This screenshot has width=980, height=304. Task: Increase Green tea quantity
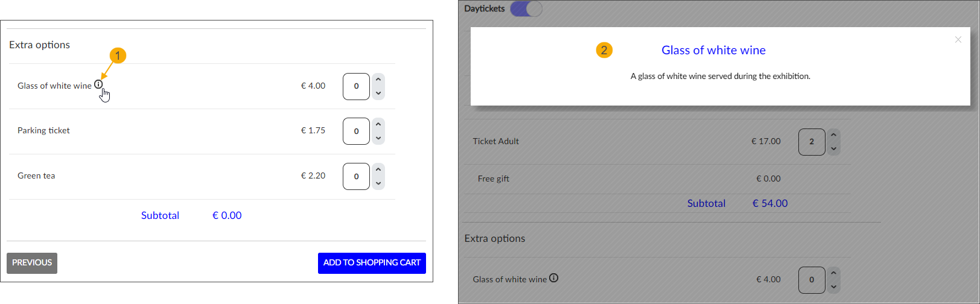[x=378, y=169]
